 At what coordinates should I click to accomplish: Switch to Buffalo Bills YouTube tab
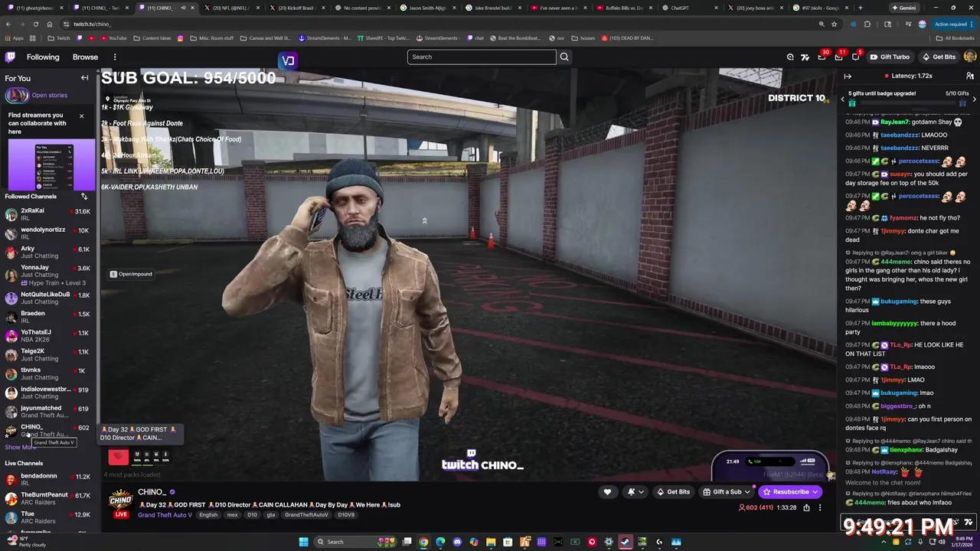623,8
